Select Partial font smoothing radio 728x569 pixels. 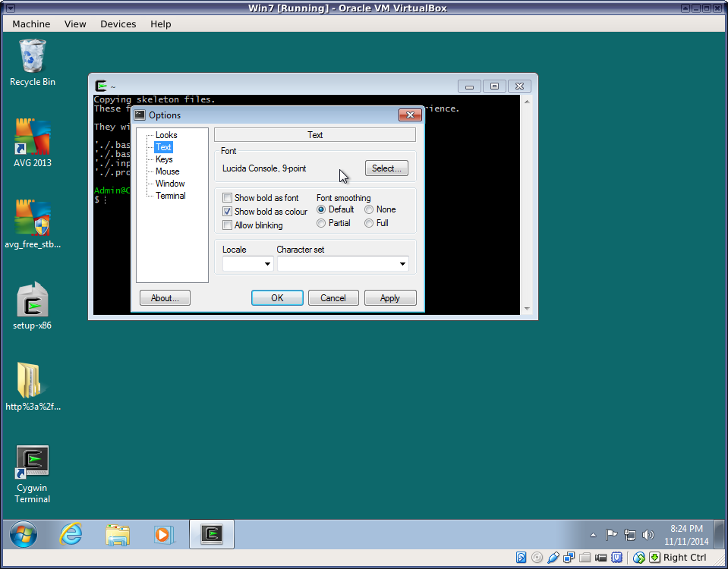coord(321,223)
